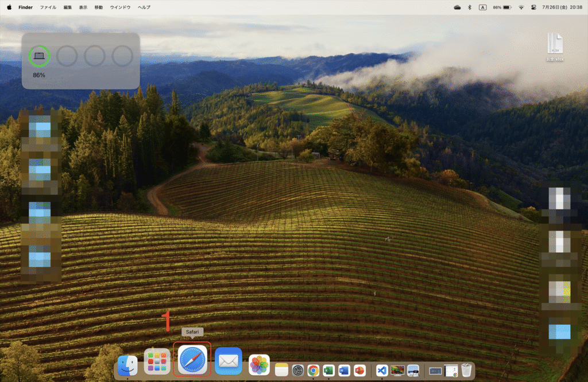This screenshot has height=382, width=588.
Task: Open Launchpad from the Dock
Action: 157,361
